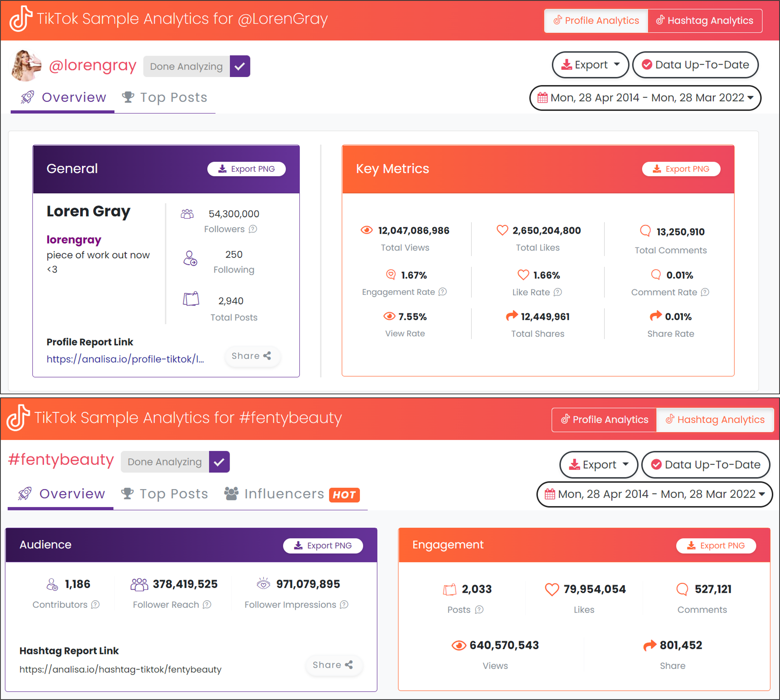Click the Followers help question icon
The height and width of the screenshot is (700, 780).
[253, 229]
